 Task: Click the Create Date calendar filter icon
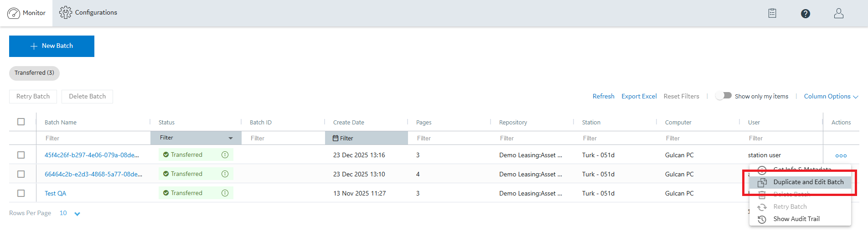336,138
